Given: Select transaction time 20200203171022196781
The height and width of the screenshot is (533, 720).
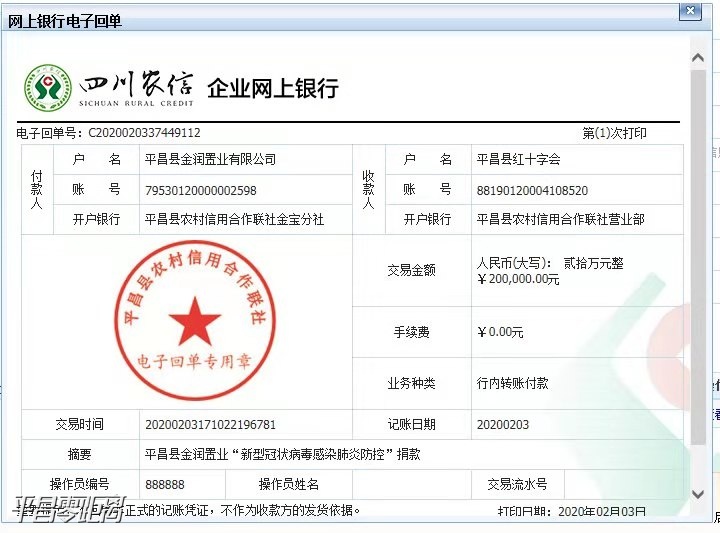Looking at the screenshot, I should tap(210, 425).
